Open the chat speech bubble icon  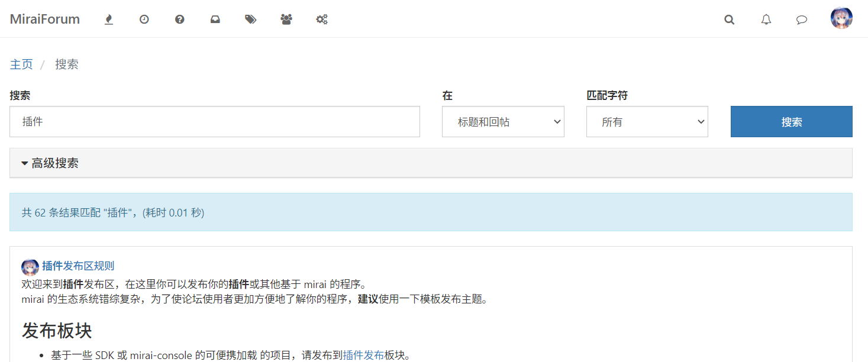click(802, 20)
